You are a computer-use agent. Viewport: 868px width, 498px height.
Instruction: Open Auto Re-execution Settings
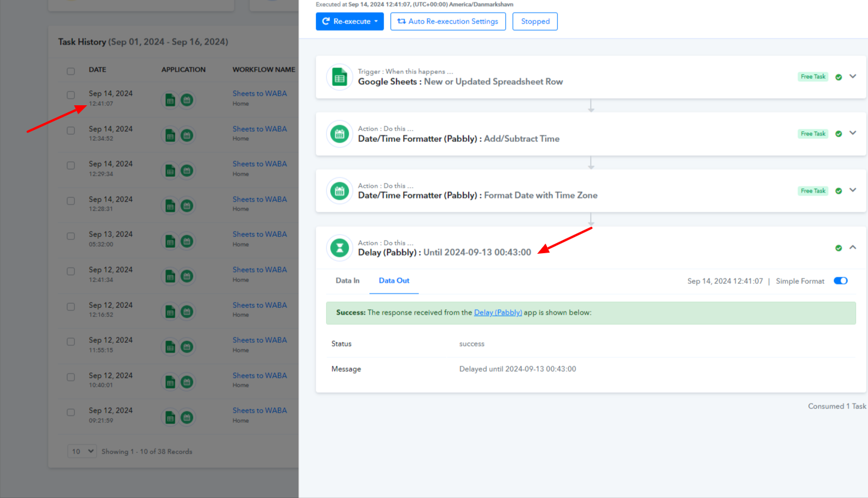click(x=448, y=22)
